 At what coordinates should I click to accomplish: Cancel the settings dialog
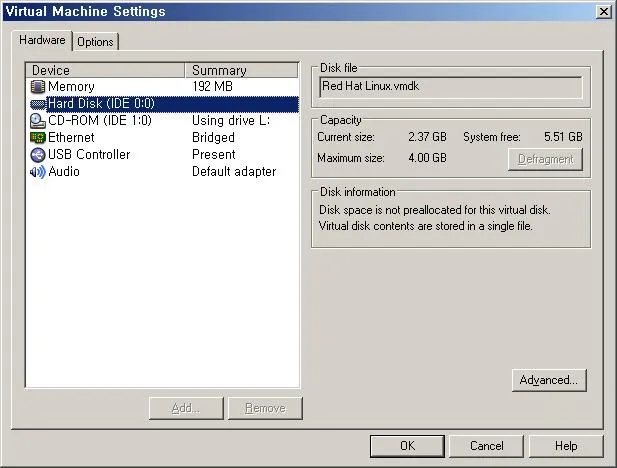tap(486, 446)
